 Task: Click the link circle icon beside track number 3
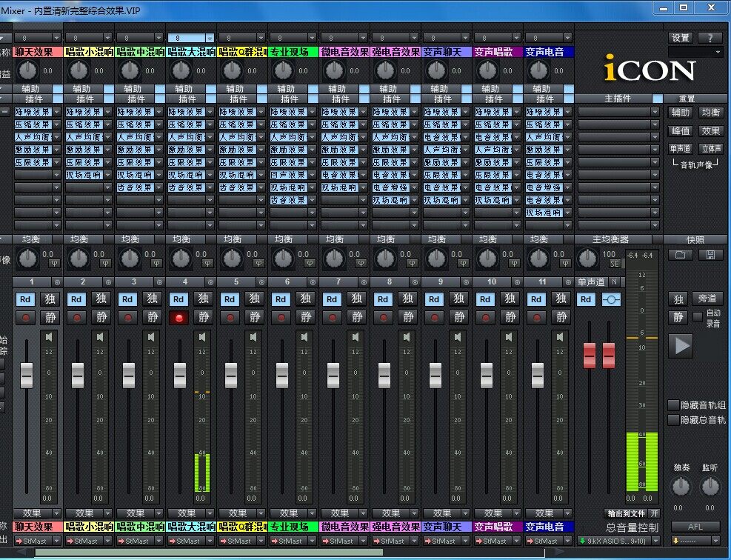tap(159, 282)
